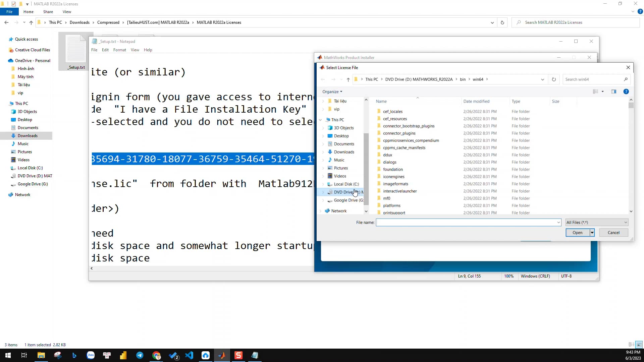Expand Local Disk (C:) in the folder tree

(x=323, y=184)
